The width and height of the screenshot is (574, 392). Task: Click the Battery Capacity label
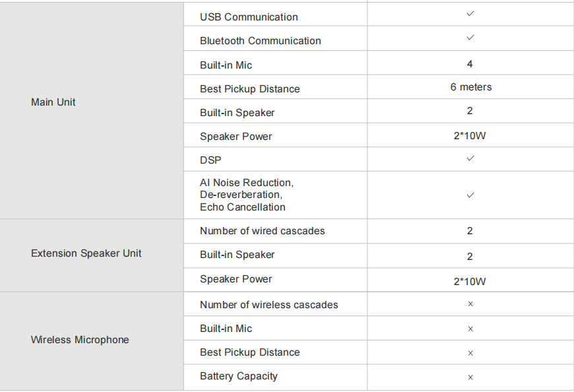click(239, 376)
